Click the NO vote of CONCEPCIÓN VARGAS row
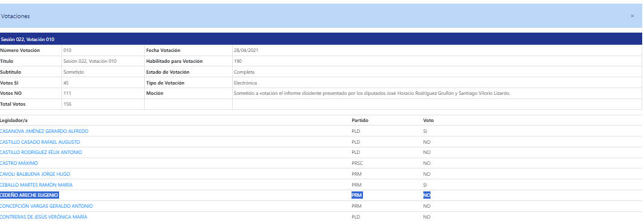Image resolution: width=644 pixels, height=221 pixels. click(427, 206)
